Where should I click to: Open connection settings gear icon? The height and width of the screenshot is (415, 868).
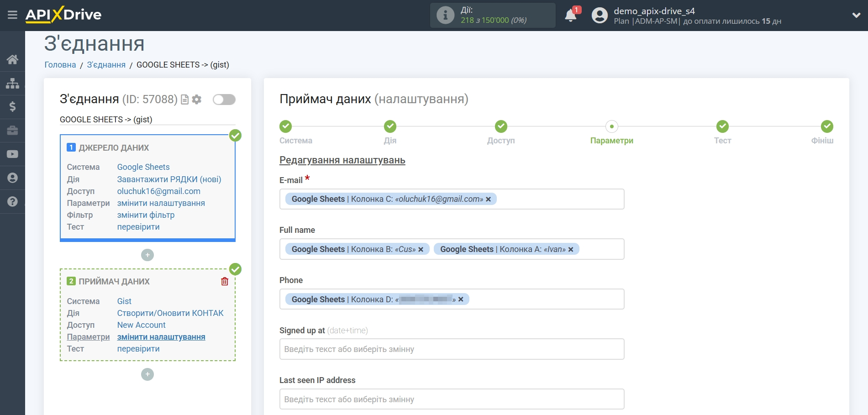197,100
